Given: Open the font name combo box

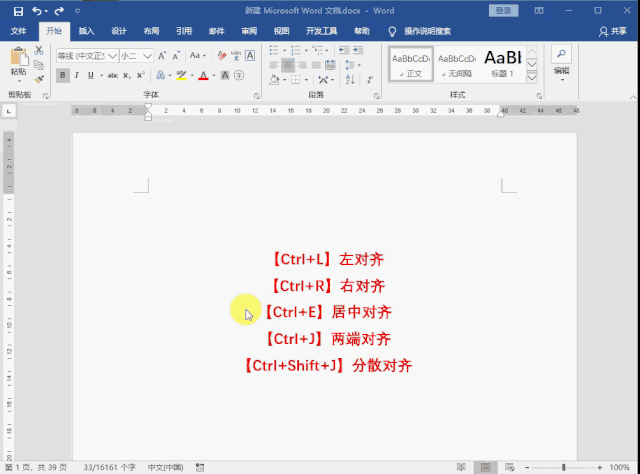Looking at the screenshot, I should pos(87,56).
